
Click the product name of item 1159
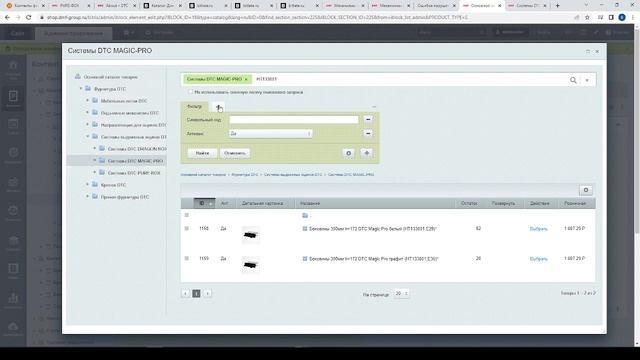[x=373, y=259]
